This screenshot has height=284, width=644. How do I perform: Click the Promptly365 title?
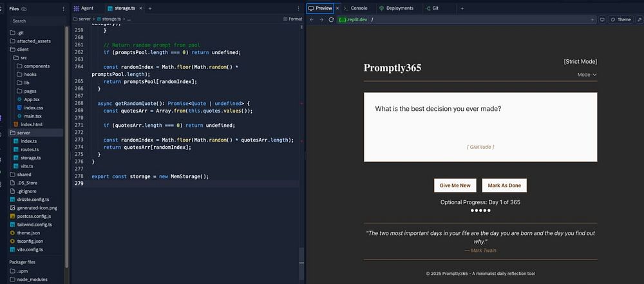click(392, 68)
